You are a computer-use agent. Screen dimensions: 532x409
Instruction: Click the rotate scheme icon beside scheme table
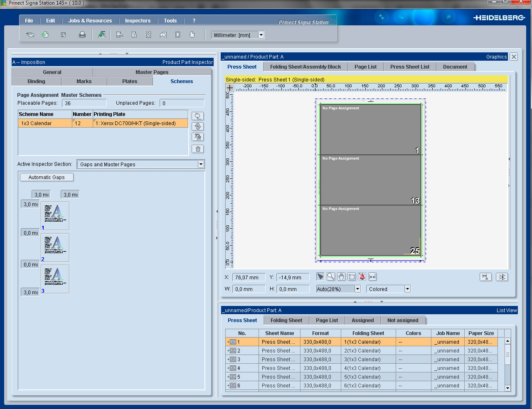[198, 126]
